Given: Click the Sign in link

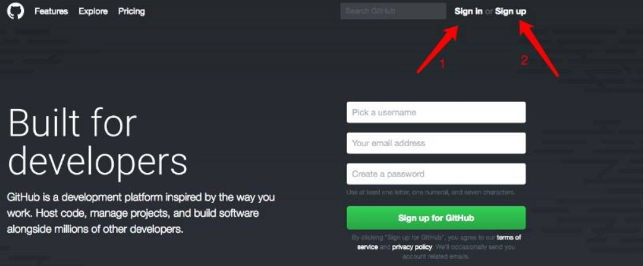Looking at the screenshot, I should [x=468, y=11].
